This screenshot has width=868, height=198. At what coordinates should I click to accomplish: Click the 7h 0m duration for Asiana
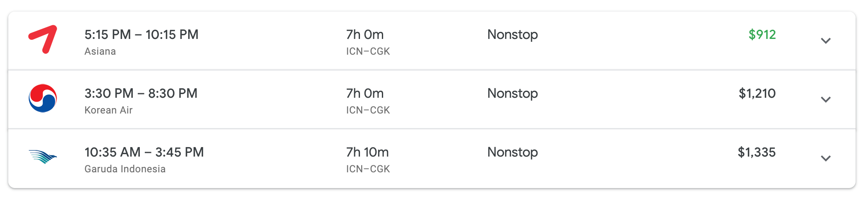364,34
